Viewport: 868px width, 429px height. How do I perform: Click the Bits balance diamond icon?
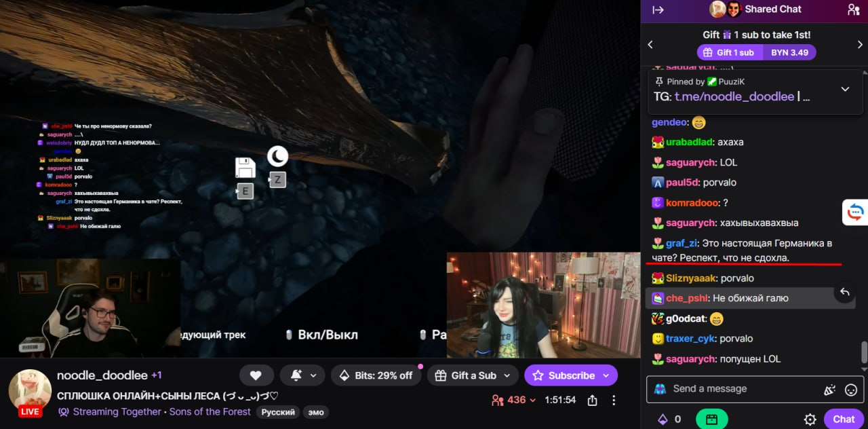(663, 419)
